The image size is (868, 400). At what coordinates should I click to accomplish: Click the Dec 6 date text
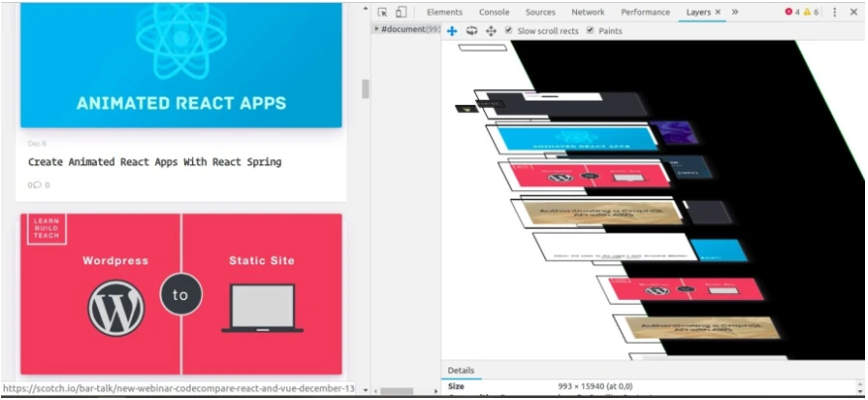tap(37, 144)
